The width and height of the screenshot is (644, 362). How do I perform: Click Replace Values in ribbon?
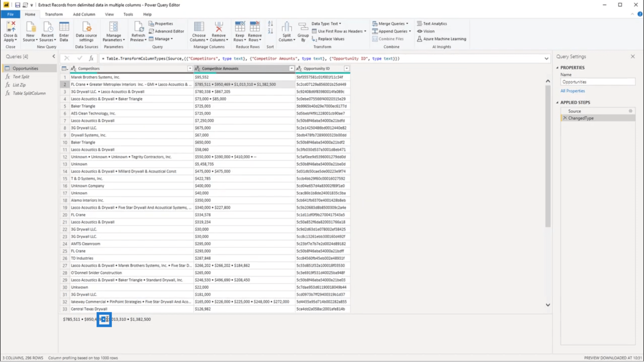pyautogui.click(x=328, y=39)
